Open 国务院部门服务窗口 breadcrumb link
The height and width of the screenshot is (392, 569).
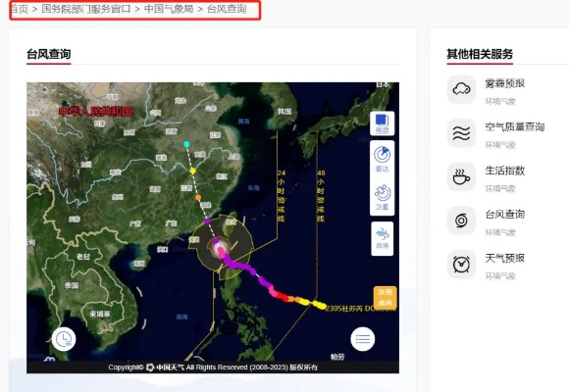(86, 9)
